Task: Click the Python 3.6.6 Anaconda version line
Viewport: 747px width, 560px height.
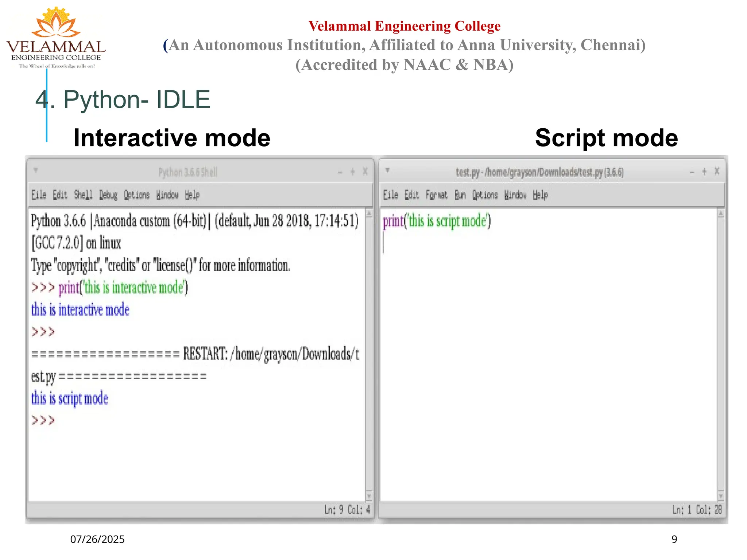Action: tap(195, 221)
